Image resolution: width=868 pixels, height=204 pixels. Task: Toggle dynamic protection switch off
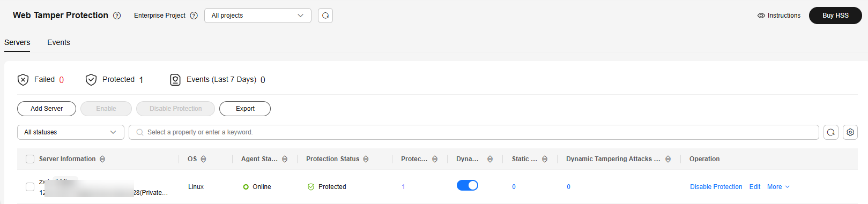coord(468,185)
